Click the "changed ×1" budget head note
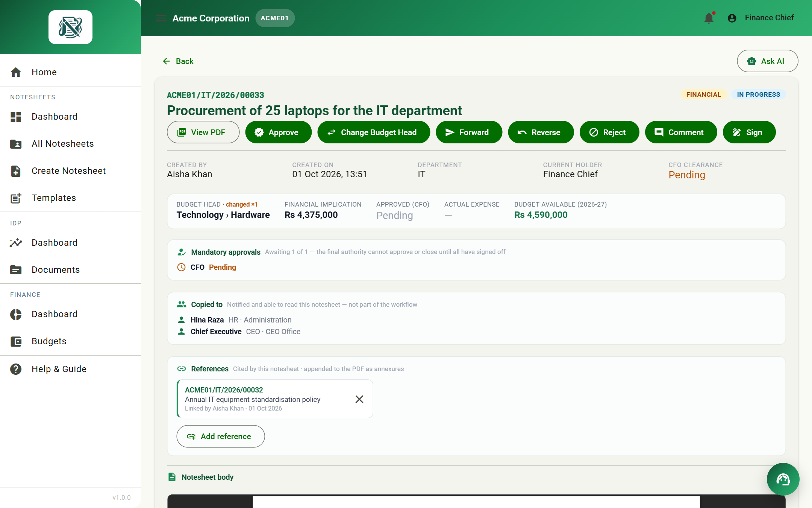This screenshot has height=508, width=812. coord(241,204)
